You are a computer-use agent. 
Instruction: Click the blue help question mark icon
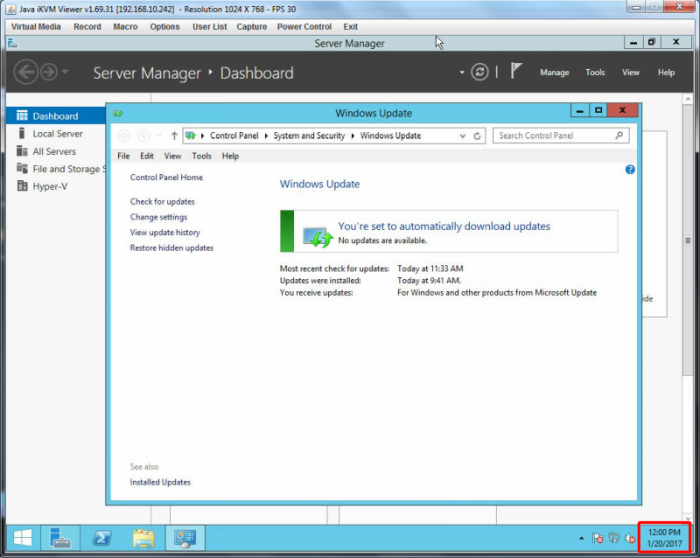tap(630, 170)
